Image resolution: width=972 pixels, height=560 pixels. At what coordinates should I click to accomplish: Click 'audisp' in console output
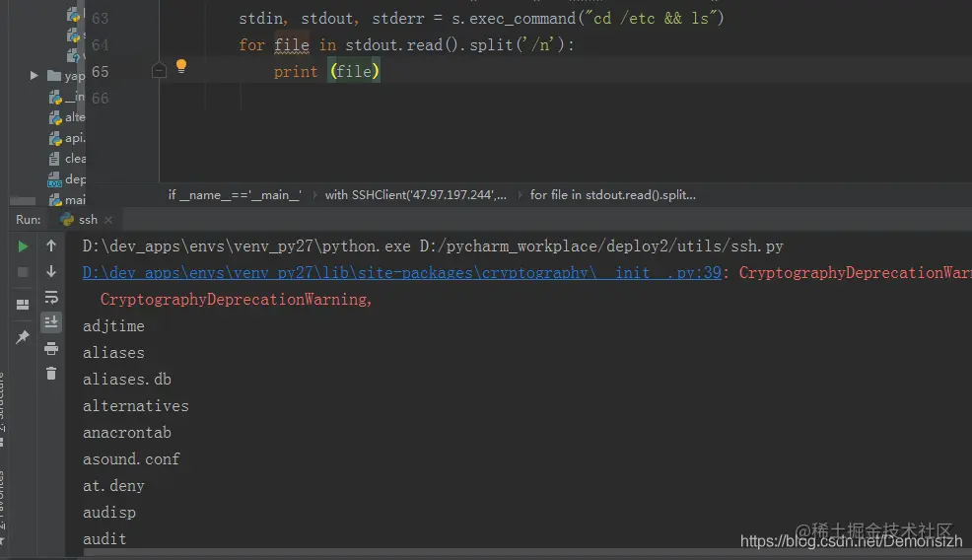(109, 513)
